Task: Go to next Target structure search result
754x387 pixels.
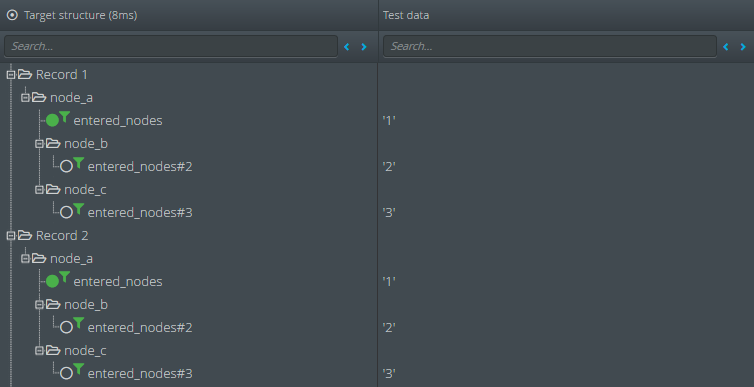Action: pyautogui.click(x=364, y=47)
